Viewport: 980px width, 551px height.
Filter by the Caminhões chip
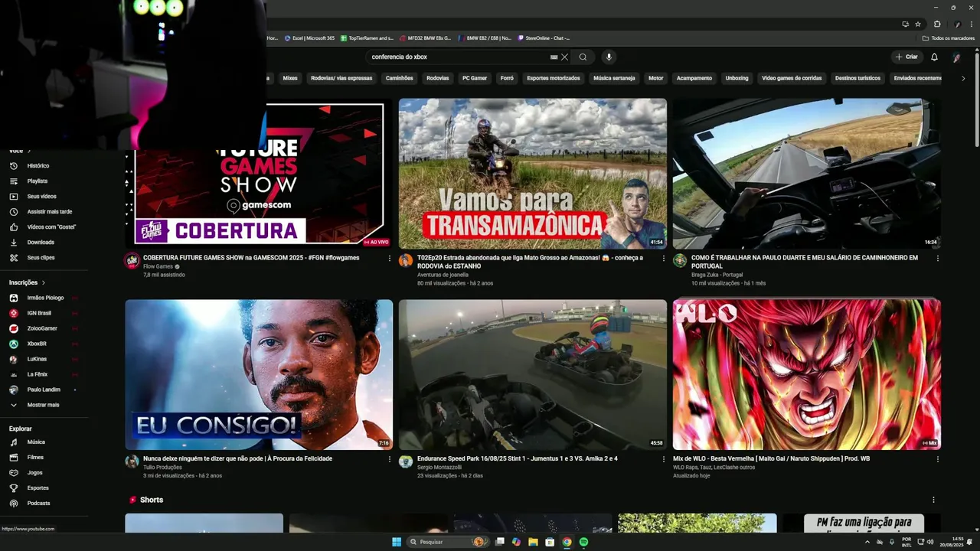399,78
